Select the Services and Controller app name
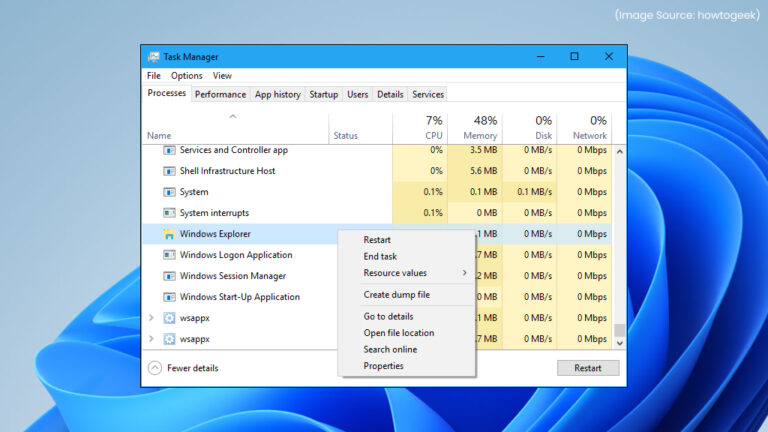The image size is (768, 432). [234, 150]
